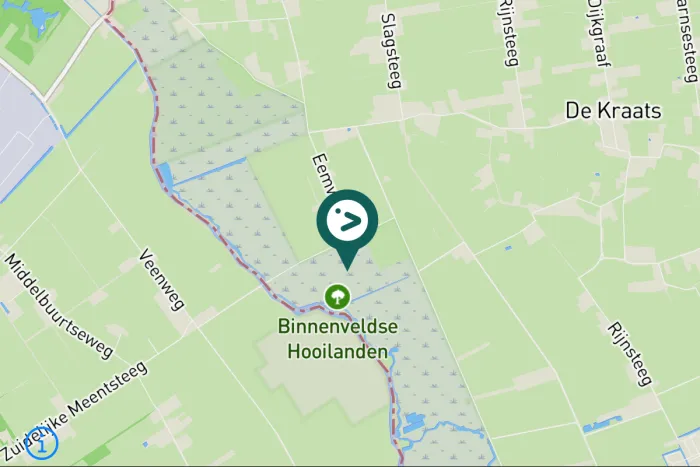This screenshot has width=700, height=467.
Task: Select the green tree nature reserve icon
Action: [x=338, y=296]
